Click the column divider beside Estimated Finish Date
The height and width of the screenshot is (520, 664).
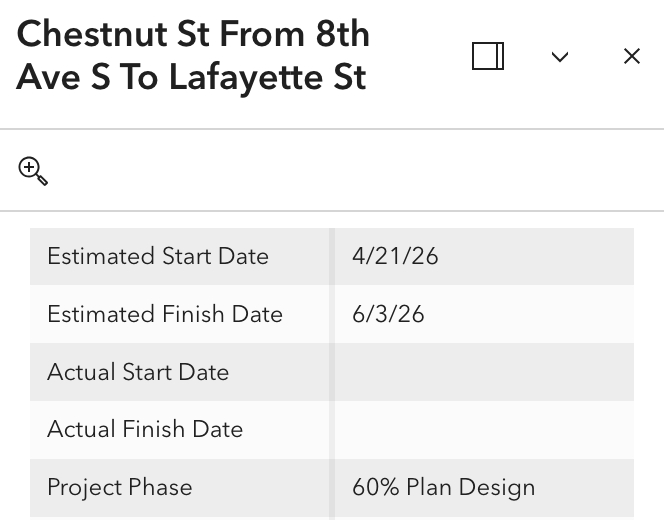[x=332, y=314]
